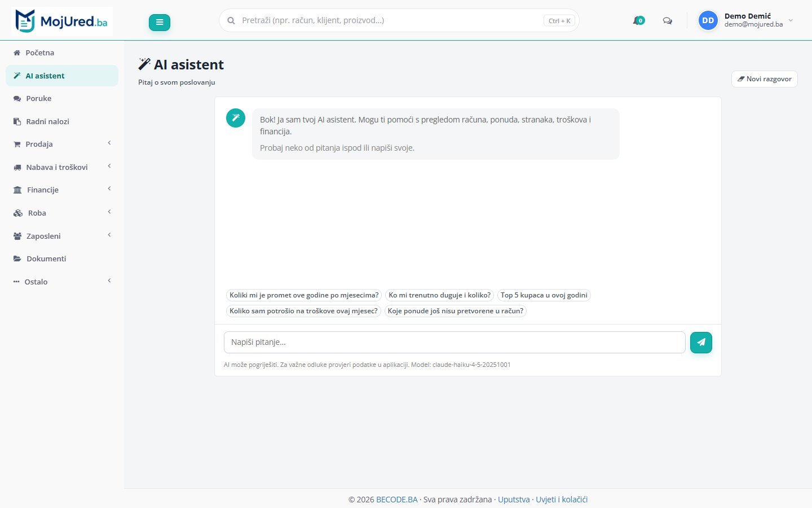
Task: Pick 'Ko mi trenutno duguje i koliko?' suggestion
Action: (440, 295)
